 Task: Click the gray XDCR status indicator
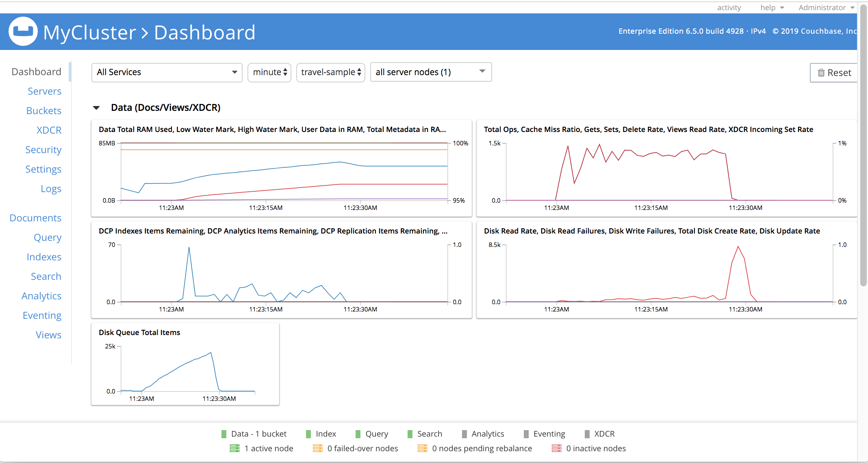[x=587, y=434]
